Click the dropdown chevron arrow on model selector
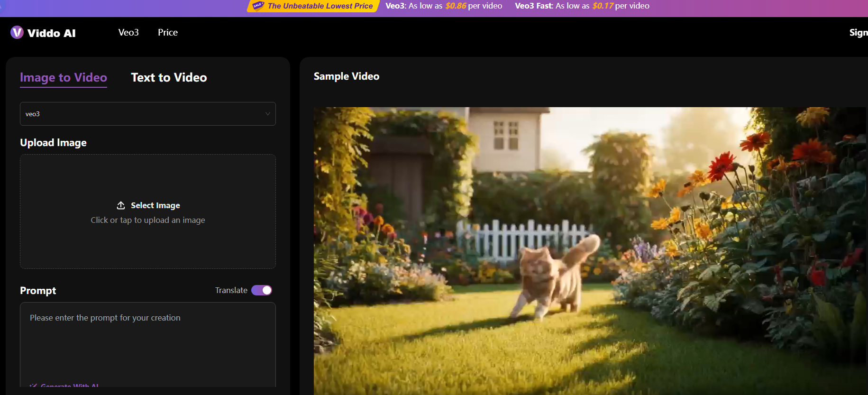Image resolution: width=868 pixels, height=395 pixels. point(268,114)
